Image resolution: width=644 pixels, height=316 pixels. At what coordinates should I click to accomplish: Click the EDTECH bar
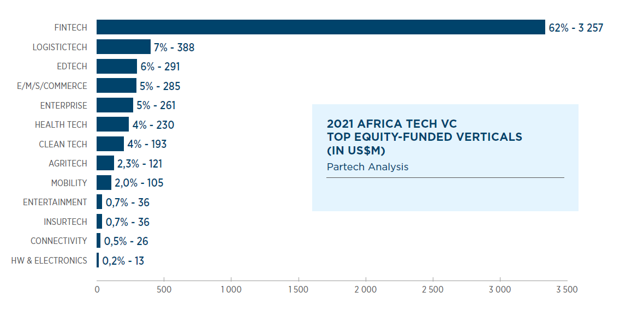(x=117, y=66)
